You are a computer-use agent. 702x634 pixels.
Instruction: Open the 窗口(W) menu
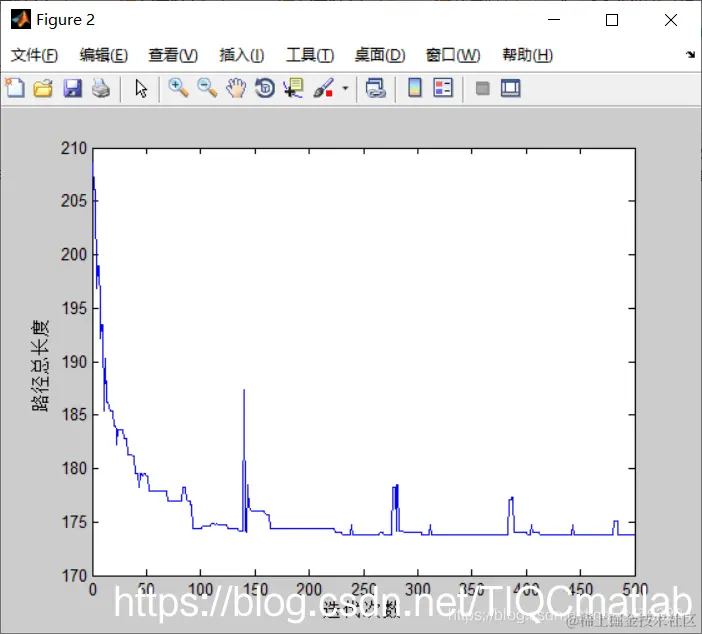(453, 55)
